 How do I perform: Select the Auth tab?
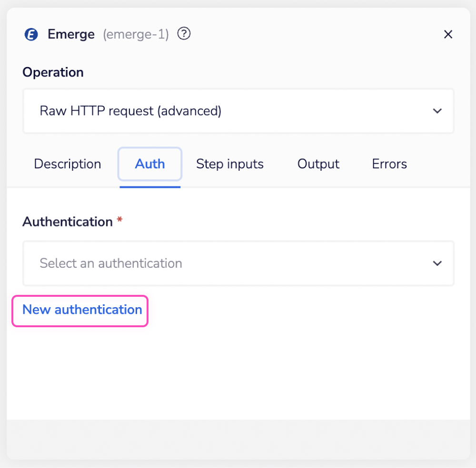(x=149, y=164)
